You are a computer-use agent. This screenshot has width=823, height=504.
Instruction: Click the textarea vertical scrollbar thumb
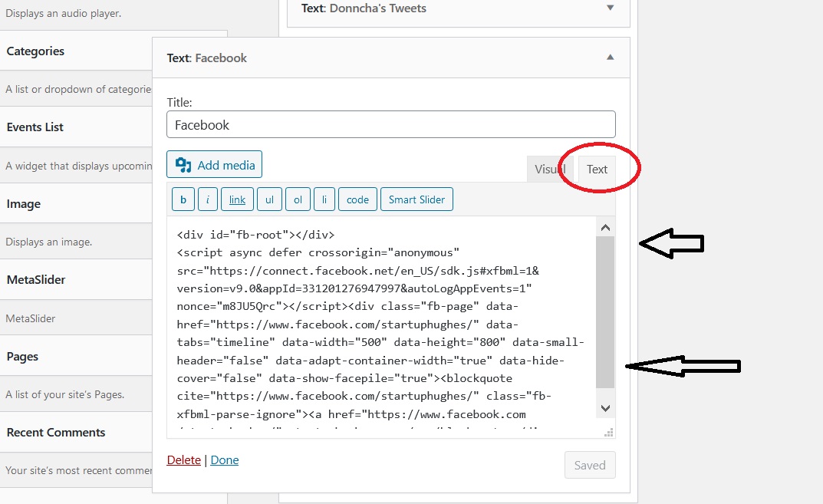pyautogui.click(x=605, y=312)
